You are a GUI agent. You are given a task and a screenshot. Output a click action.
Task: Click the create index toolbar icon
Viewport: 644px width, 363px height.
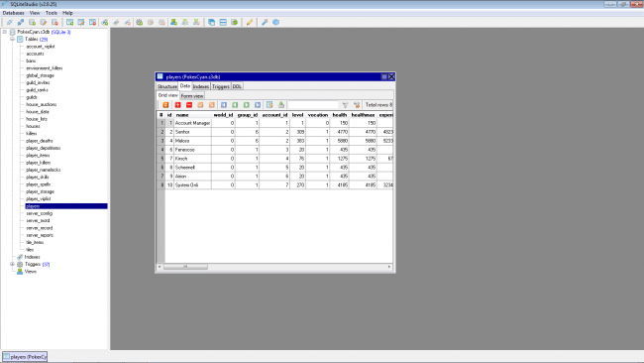point(105,22)
